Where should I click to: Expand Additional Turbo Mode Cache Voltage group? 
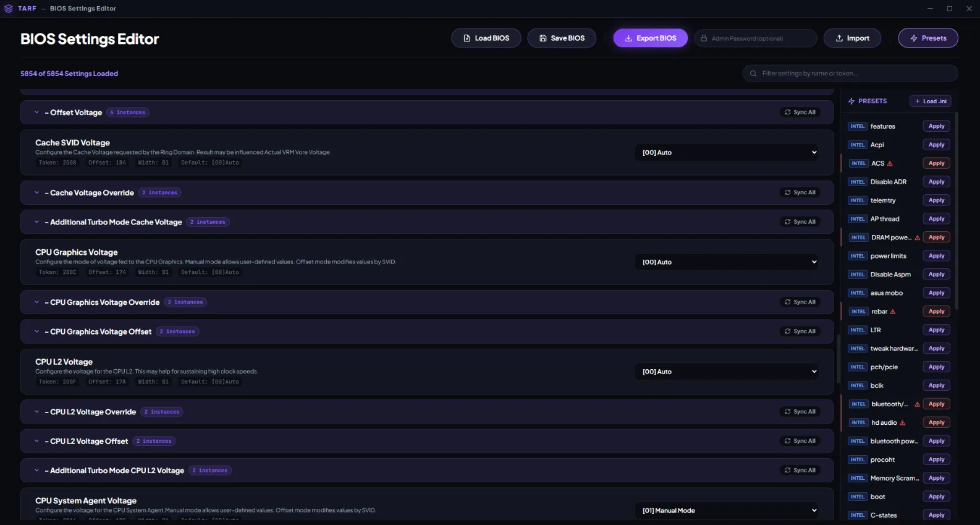pyautogui.click(x=37, y=222)
